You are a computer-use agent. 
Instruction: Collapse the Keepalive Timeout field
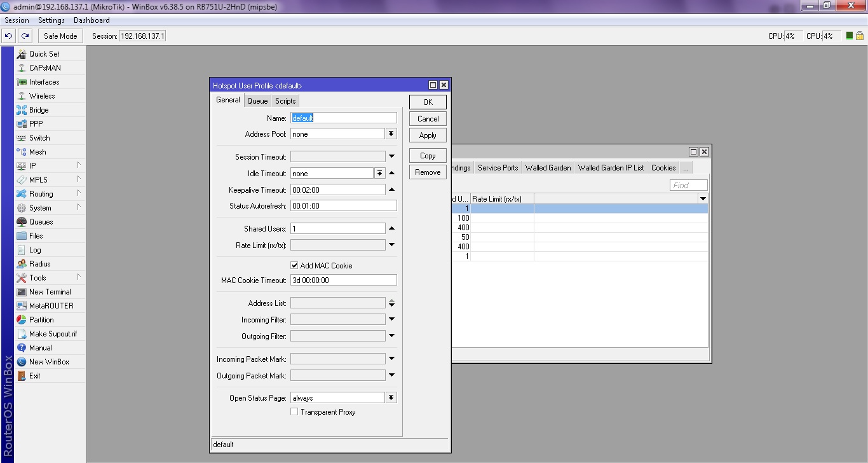tap(392, 190)
